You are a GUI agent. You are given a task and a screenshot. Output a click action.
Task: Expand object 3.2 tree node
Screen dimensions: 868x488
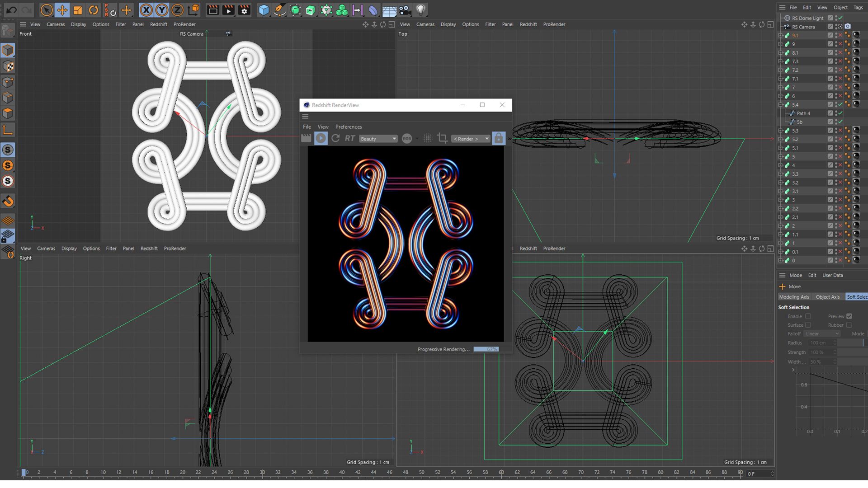[x=781, y=183]
